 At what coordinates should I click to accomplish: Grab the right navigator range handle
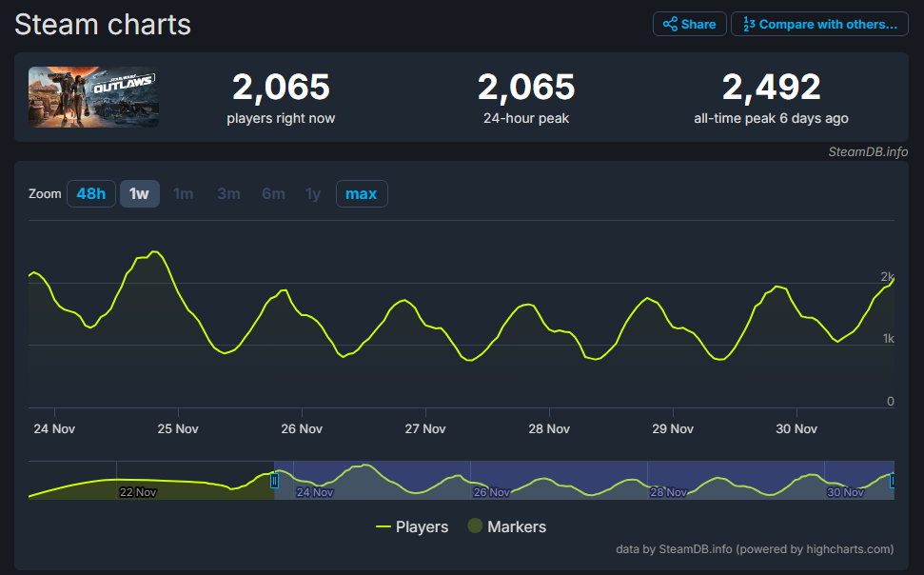tap(893, 481)
